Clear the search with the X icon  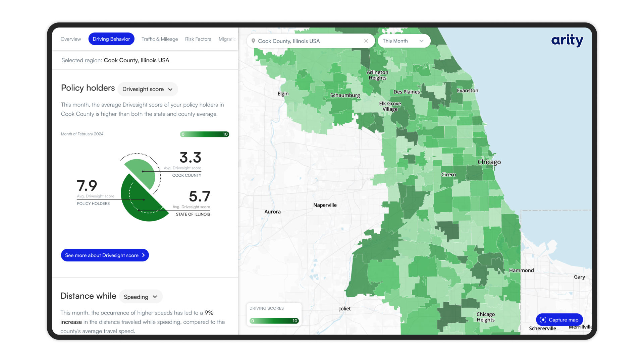click(366, 41)
